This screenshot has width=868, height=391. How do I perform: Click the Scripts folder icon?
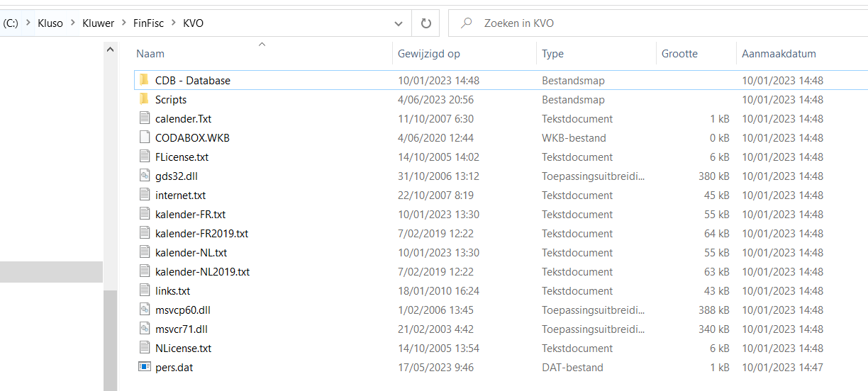pyautogui.click(x=144, y=99)
